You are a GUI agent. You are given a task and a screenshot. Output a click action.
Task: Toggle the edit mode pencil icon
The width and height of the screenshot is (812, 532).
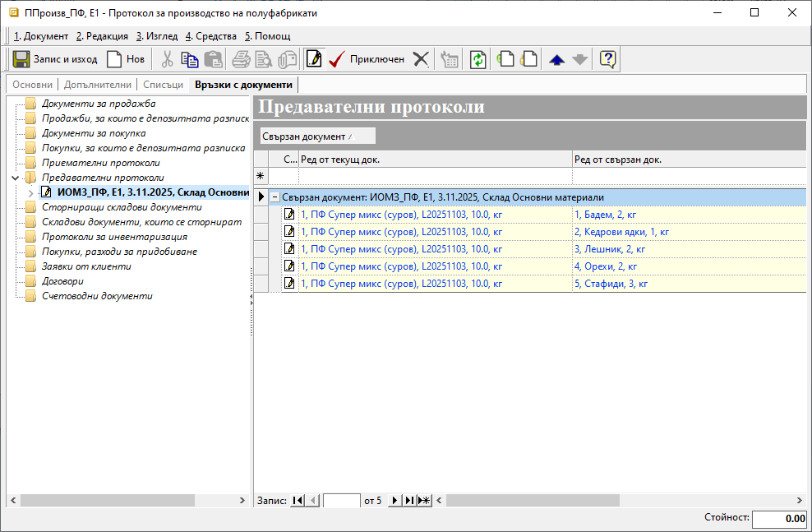[313, 59]
